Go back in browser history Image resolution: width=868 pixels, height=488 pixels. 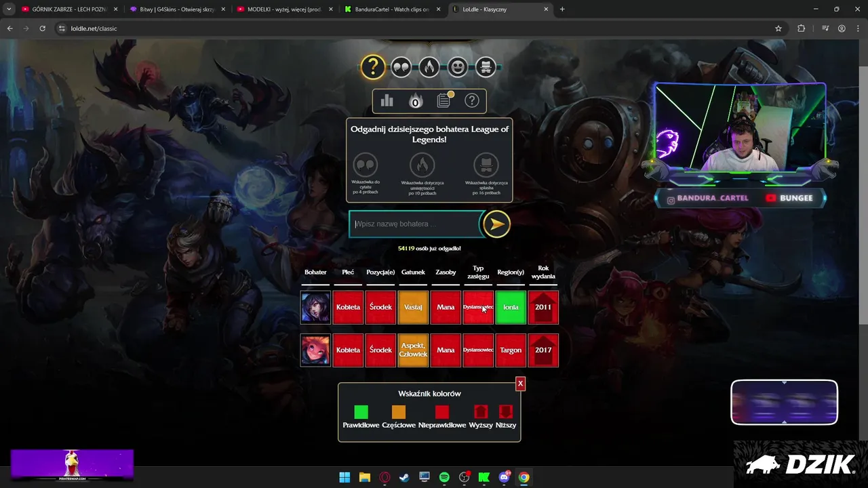(x=9, y=28)
